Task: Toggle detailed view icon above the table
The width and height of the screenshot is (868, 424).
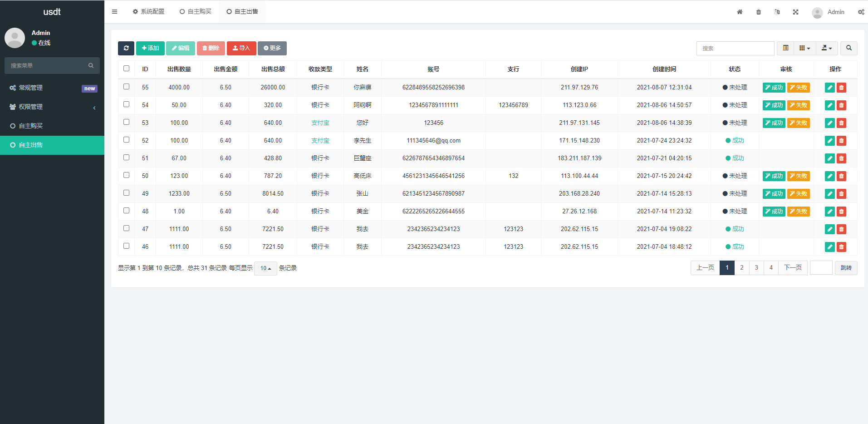Action: (785, 48)
